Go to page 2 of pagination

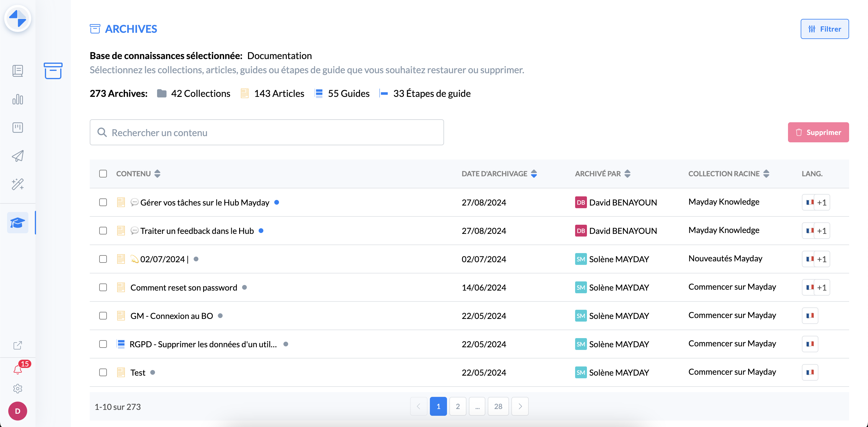(x=458, y=406)
